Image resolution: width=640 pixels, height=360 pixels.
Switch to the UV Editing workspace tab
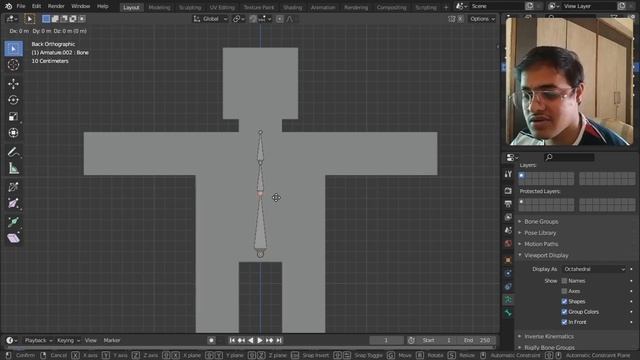click(x=222, y=7)
